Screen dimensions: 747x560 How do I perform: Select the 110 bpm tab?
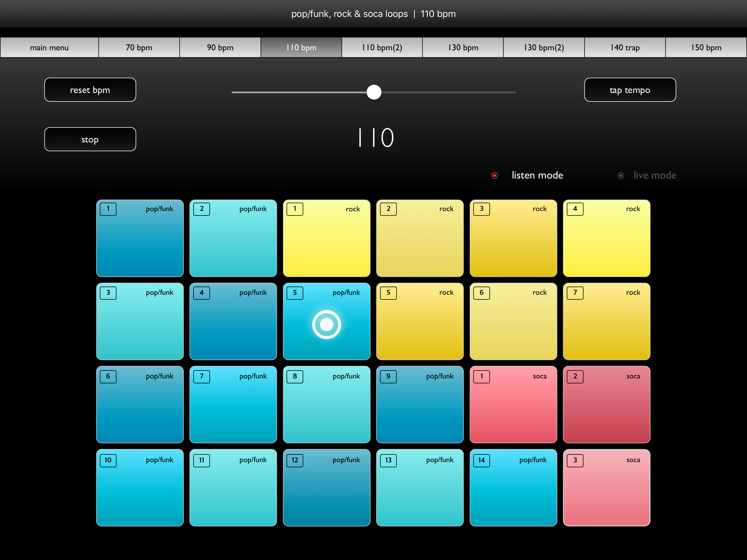click(x=301, y=48)
